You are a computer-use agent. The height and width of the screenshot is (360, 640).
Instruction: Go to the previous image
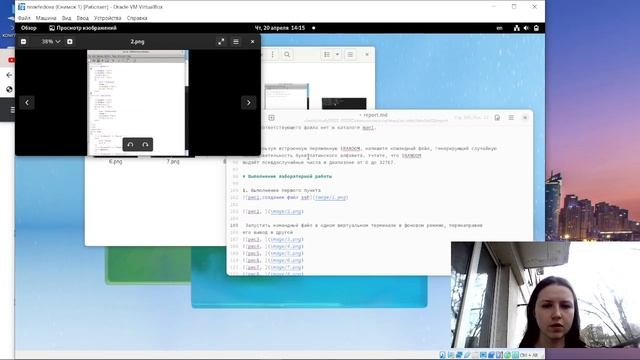tap(27, 102)
